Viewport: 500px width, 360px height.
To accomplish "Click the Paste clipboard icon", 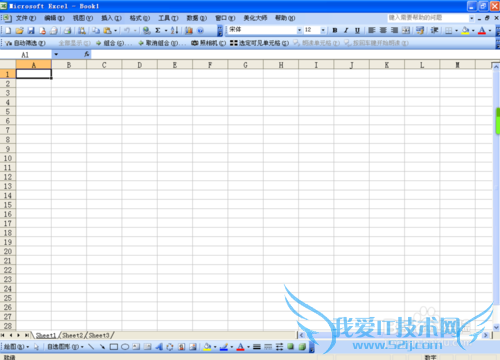I will [x=107, y=31].
